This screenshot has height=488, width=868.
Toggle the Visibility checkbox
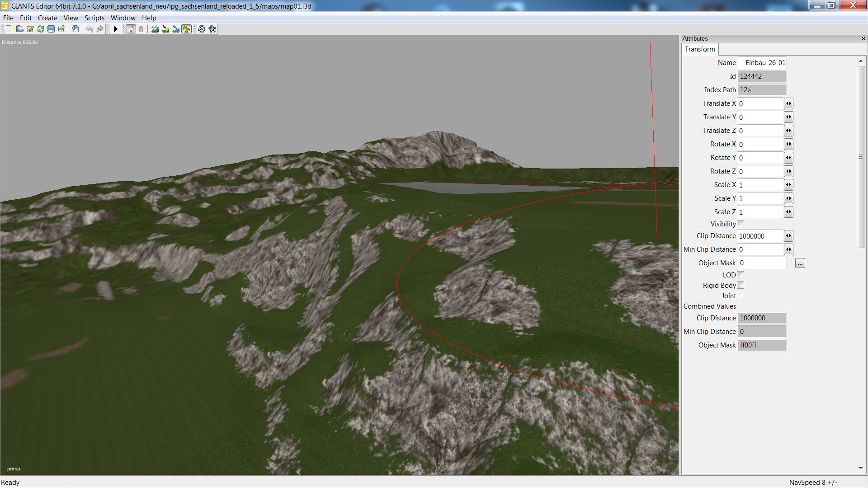[741, 224]
